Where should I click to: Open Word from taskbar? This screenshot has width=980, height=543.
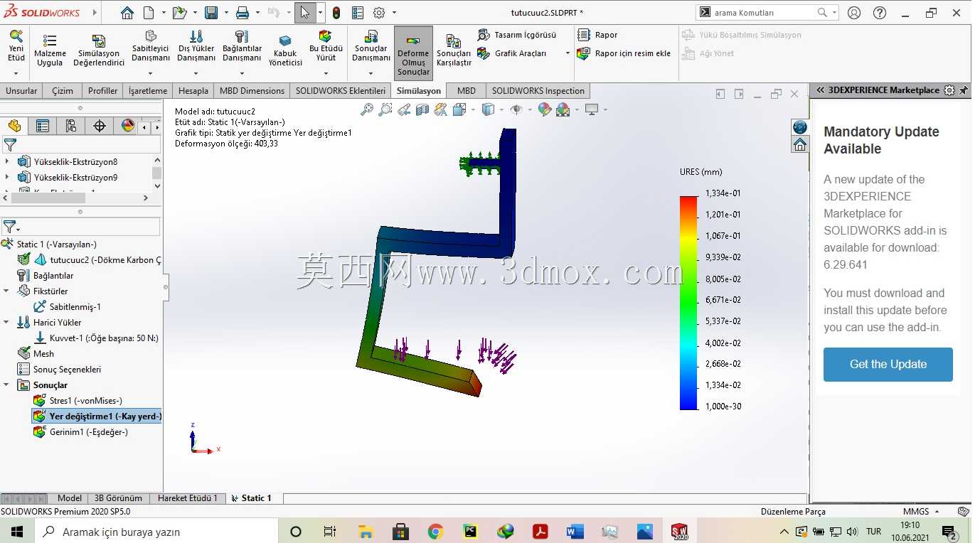pos(575,531)
